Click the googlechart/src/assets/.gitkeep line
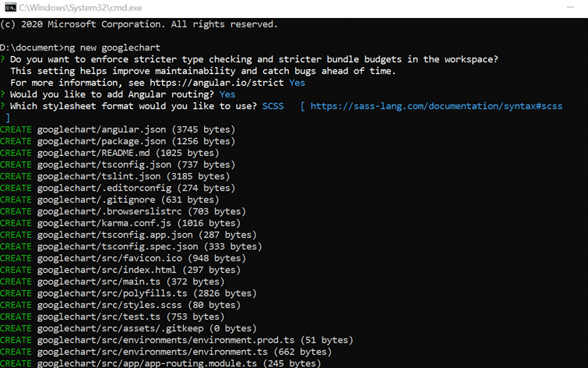588x368 pixels. [x=129, y=328]
